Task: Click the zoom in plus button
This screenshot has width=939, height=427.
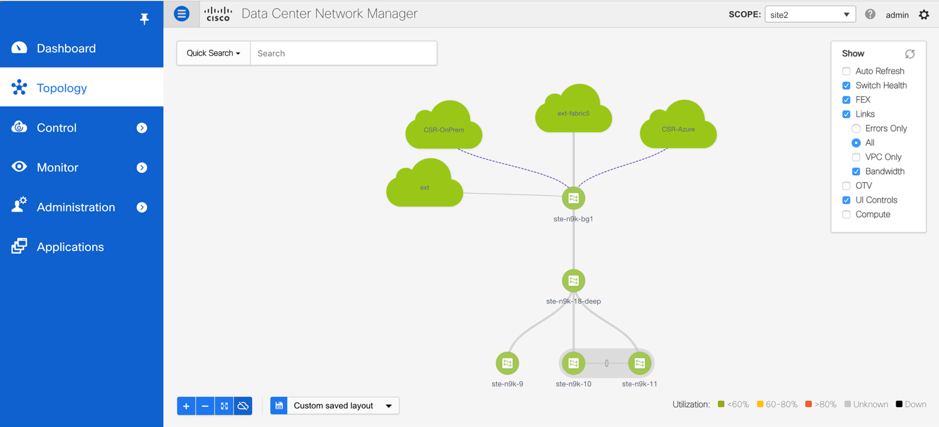Action: [186, 406]
